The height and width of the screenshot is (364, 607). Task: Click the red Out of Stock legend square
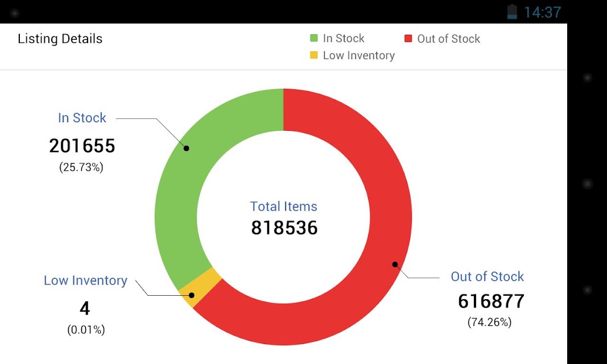pyautogui.click(x=408, y=38)
